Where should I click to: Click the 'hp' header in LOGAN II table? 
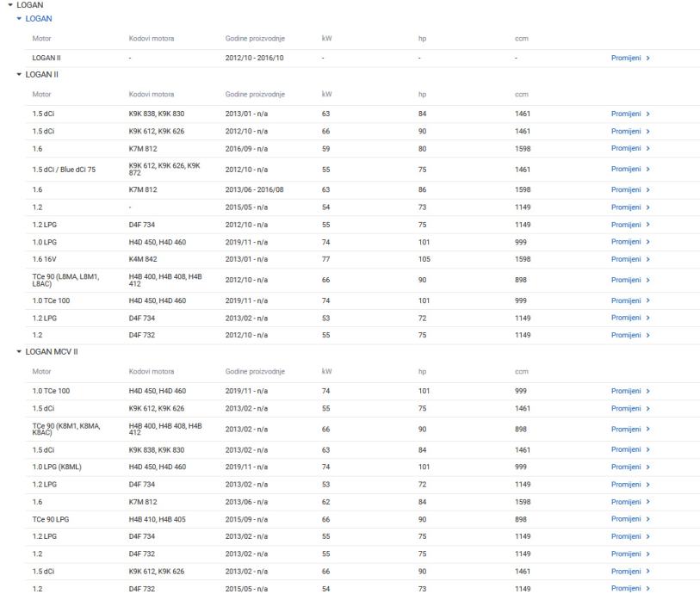(x=422, y=94)
